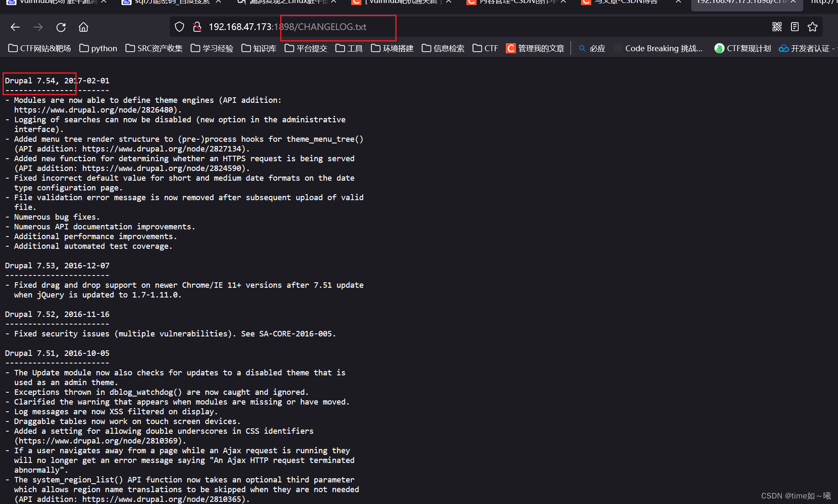Open the Code Breaking 挑战 bookmark

click(659, 48)
